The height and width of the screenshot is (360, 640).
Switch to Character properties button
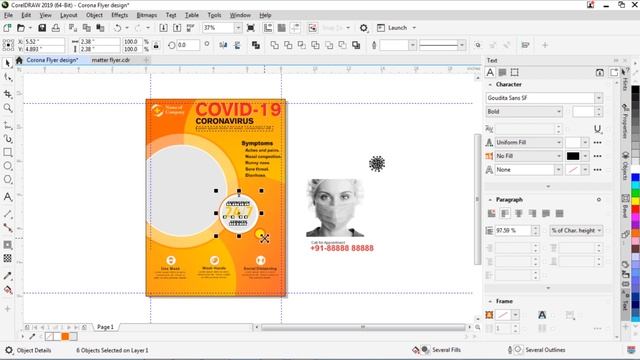[490, 72]
